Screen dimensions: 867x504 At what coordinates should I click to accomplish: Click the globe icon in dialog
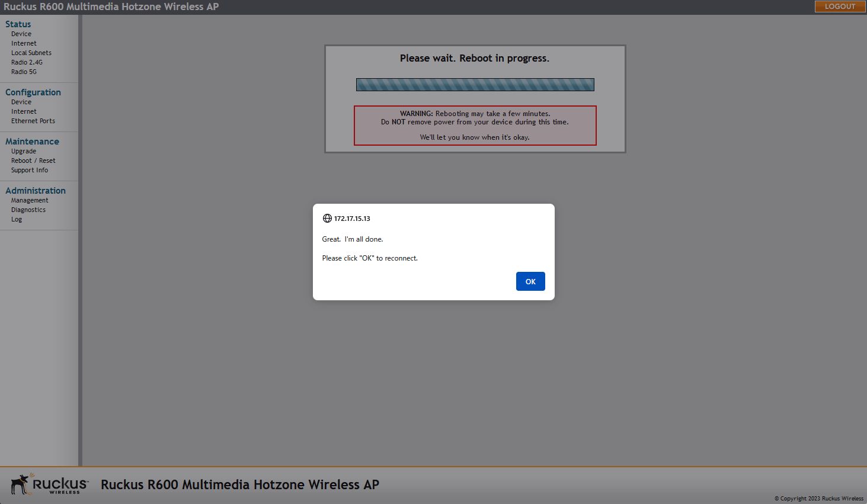point(327,219)
